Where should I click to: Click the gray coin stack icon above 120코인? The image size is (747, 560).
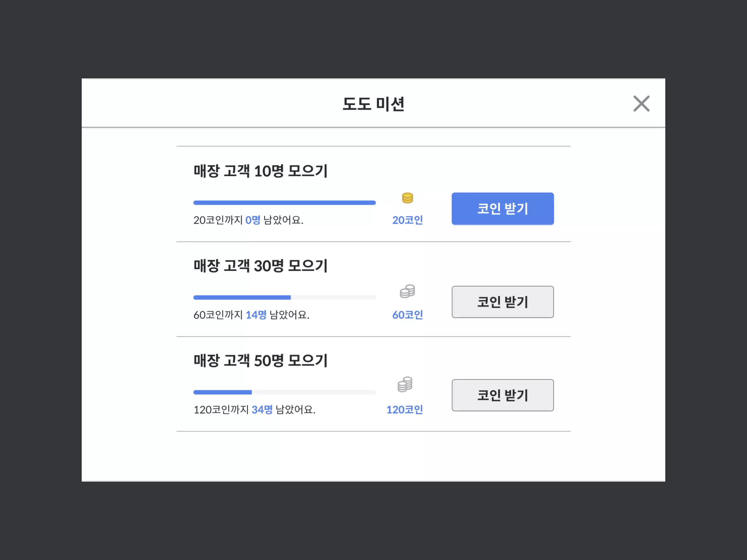[405, 384]
